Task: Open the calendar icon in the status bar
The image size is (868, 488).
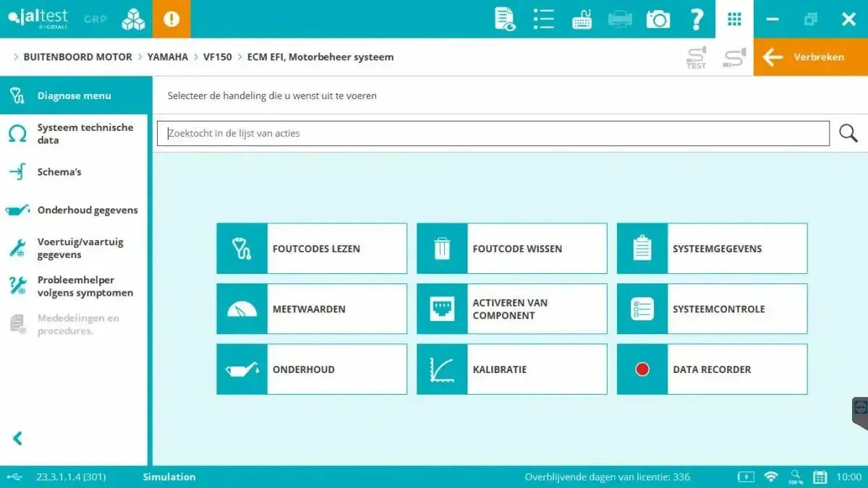Action: (820, 477)
